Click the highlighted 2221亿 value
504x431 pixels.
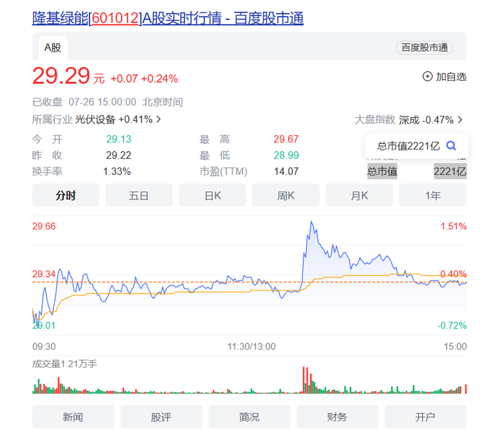tap(450, 171)
